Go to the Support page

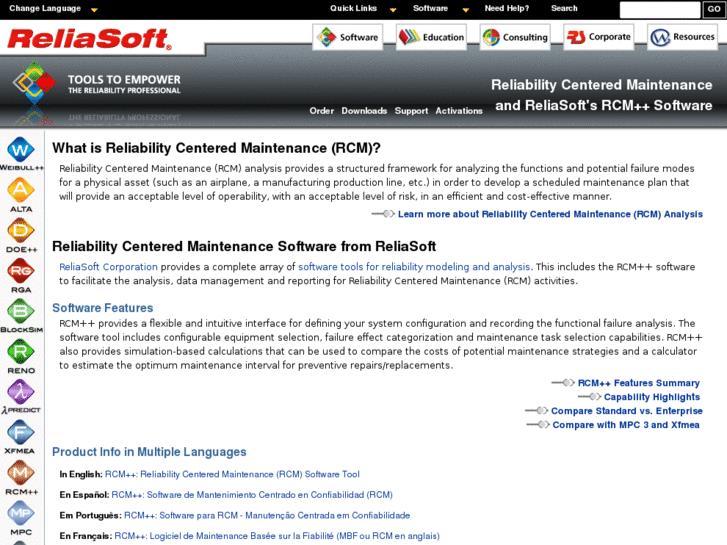[x=411, y=111]
